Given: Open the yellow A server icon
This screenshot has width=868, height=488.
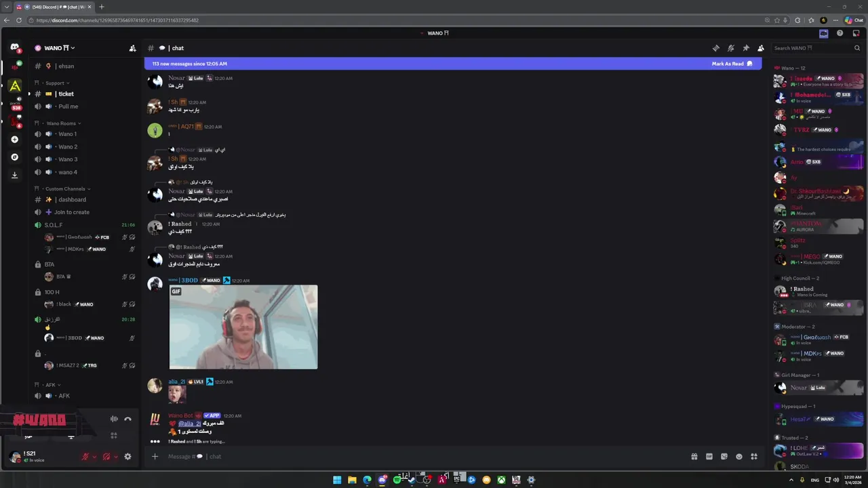Looking at the screenshot, I should (15, 86).
